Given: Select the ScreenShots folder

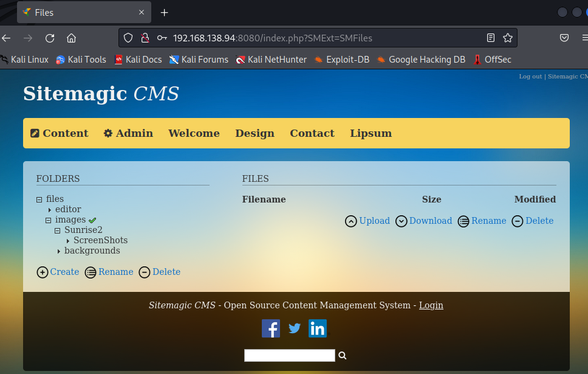Looking at the screenshot, I should tap(100, 240).
